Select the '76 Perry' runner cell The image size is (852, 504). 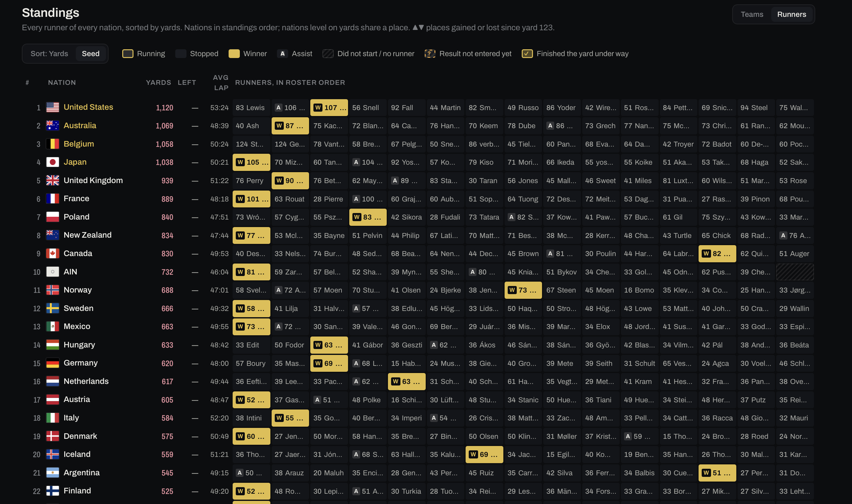[x=251, y=181]
